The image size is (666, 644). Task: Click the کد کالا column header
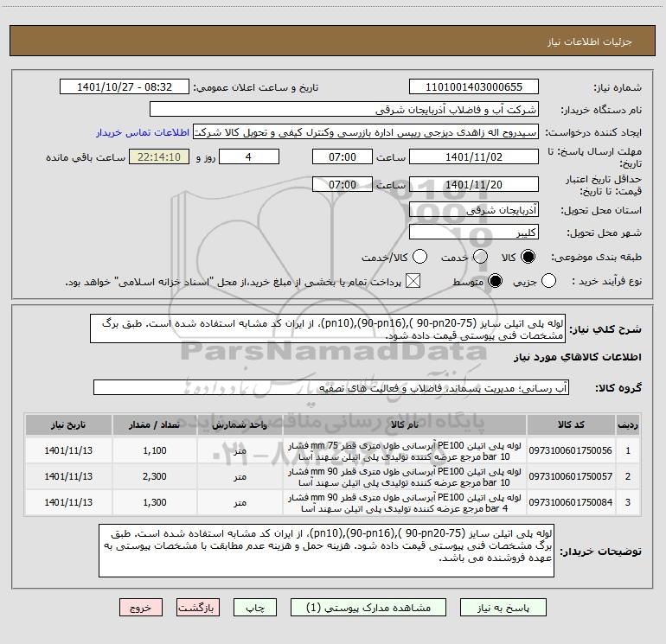[x=571, y=424]
